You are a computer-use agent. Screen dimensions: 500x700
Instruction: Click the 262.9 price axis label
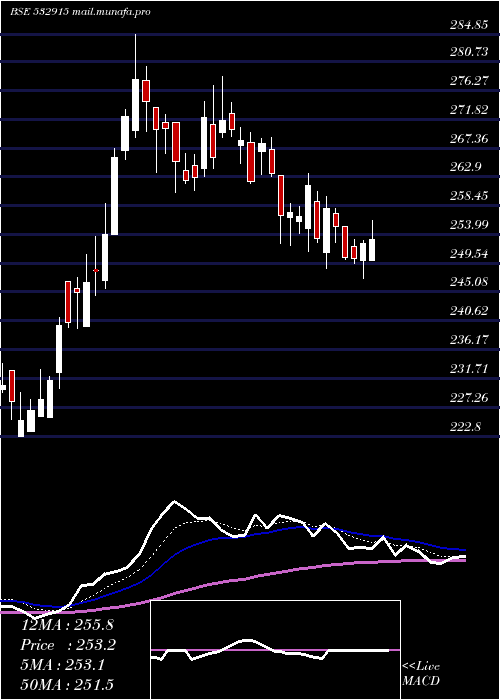[x=465, y=167]
